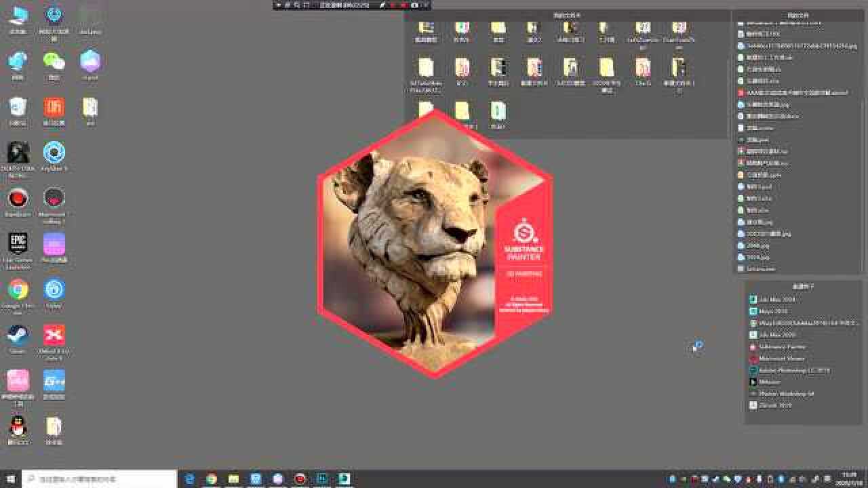The height and width of the screenshot is (488, 868).
Task: Open the Marmoset Toolbag desktop shortcut
Action: 54,205
